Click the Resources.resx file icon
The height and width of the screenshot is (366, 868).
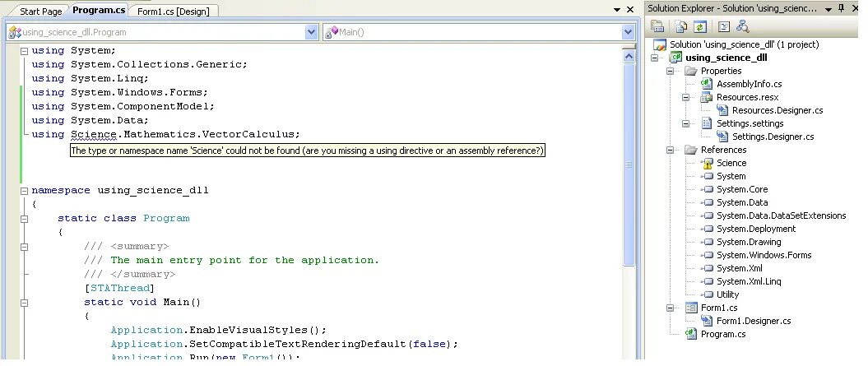coord(707,97)
